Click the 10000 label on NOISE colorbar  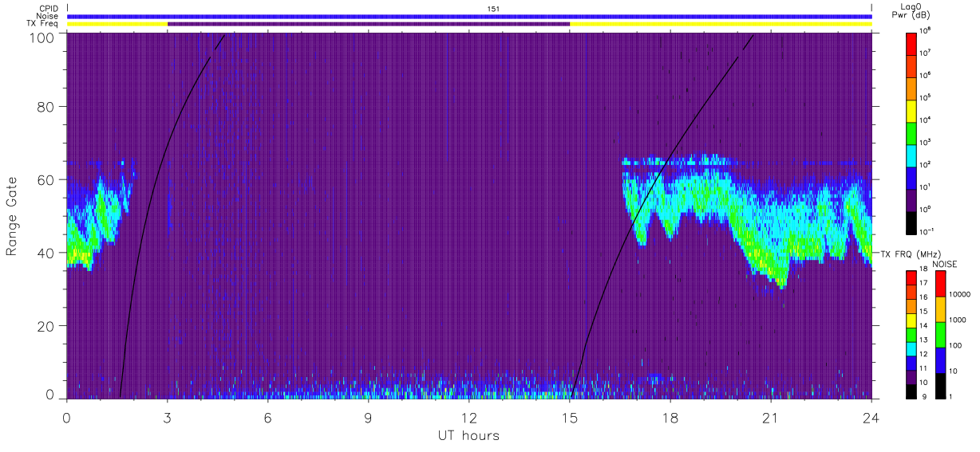click(958, 295)
